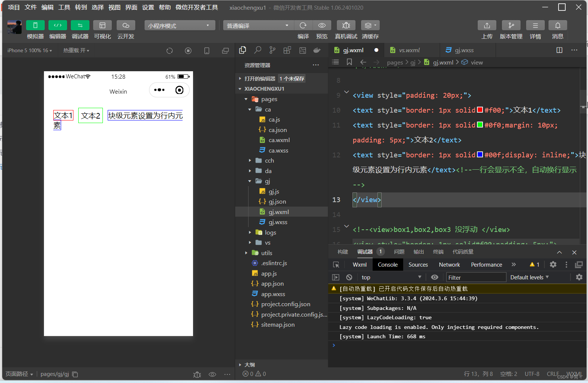Open the cloud development (云开发) button

(x=126, y=25)
